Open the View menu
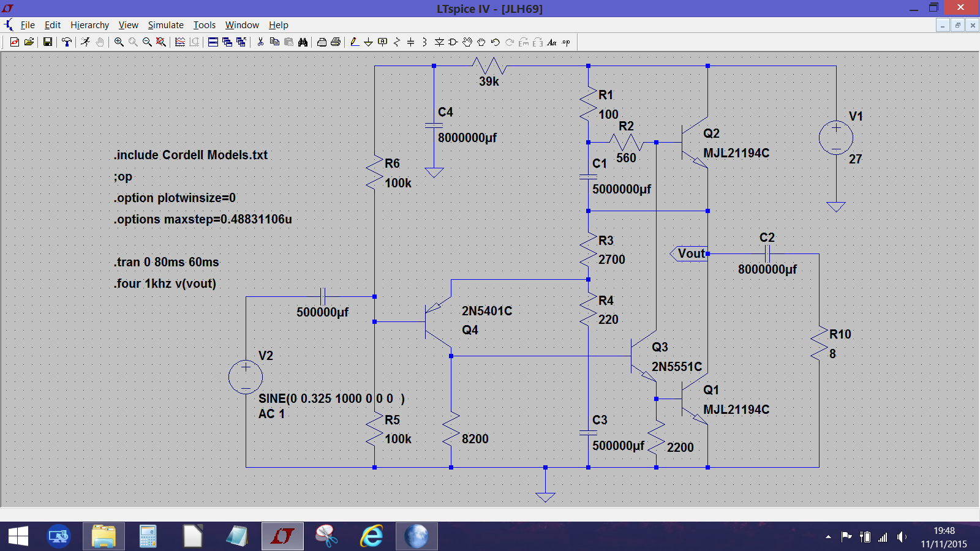 pos(128,25)
